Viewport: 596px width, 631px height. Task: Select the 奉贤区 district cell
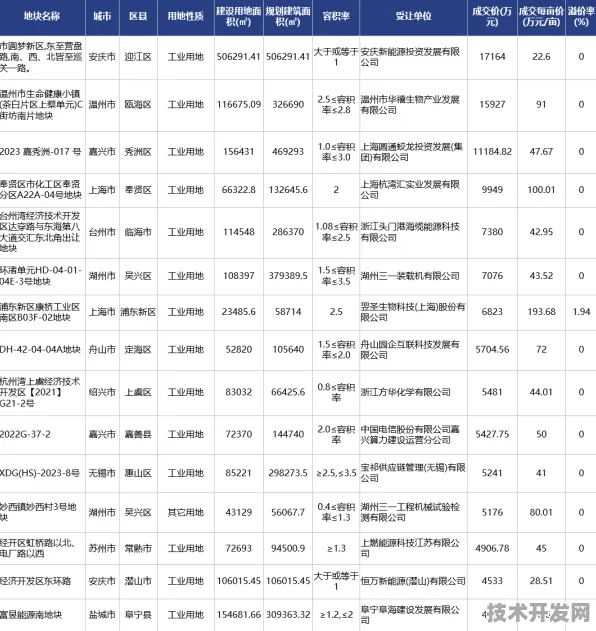(x=138, y=190)
